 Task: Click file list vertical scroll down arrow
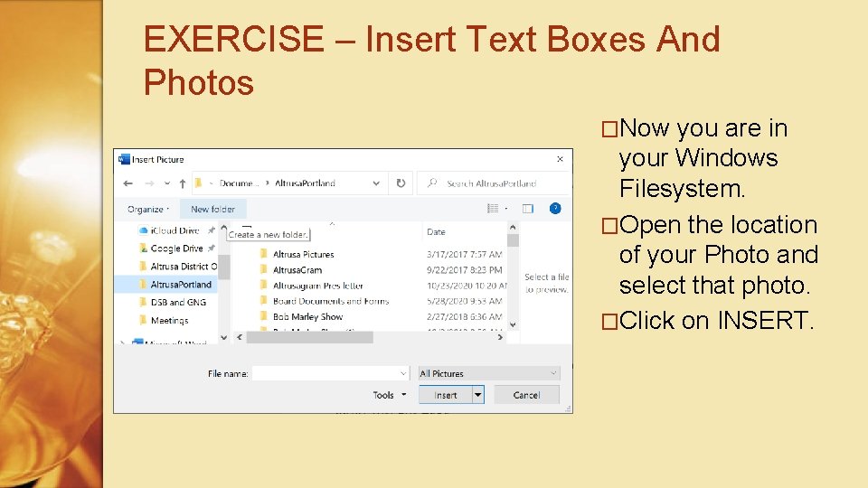tap(513, 324)
